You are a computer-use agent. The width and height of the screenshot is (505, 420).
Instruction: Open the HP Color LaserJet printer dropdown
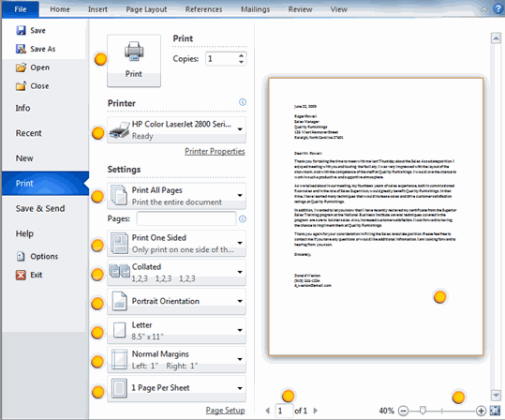[176, 130]
